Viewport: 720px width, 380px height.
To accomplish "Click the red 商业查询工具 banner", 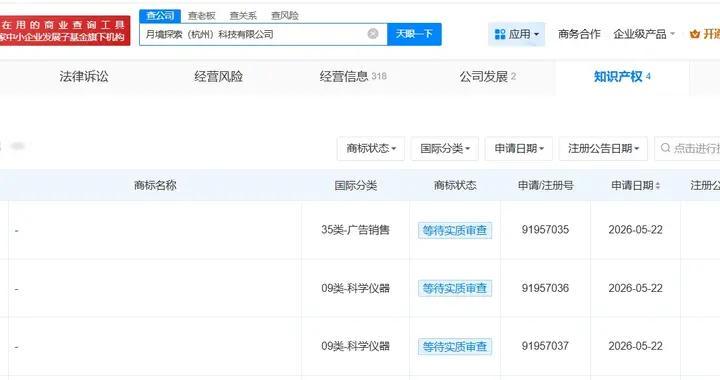I will (65, 31).
